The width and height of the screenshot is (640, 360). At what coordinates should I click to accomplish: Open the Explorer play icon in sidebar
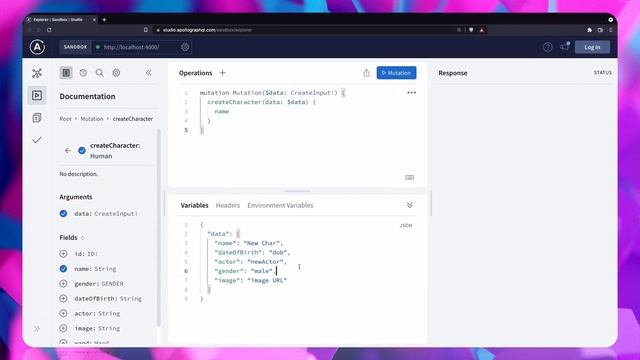pos(37,95)
